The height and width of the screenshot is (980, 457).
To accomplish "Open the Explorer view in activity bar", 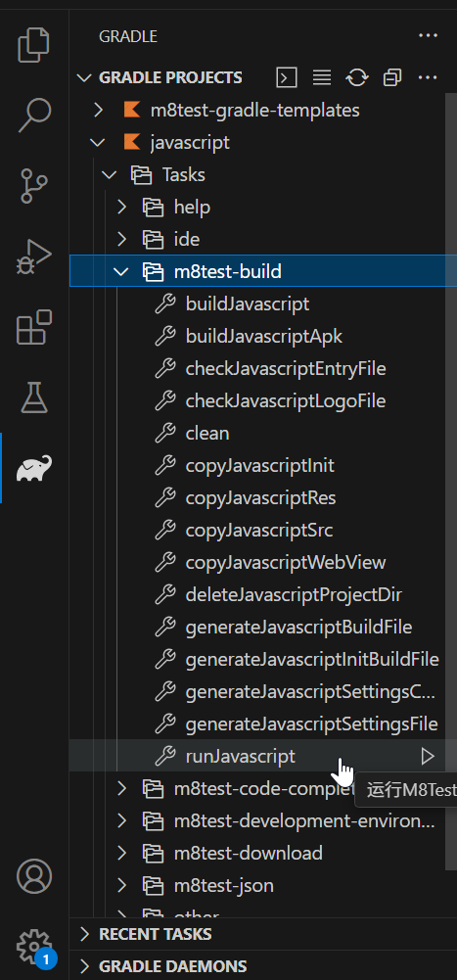I will [33, 45].
